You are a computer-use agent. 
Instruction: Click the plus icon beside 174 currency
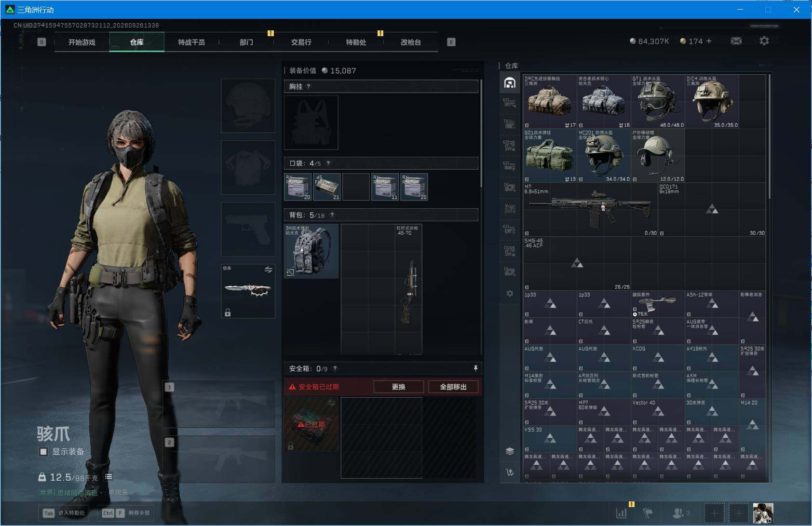[709, 41]
